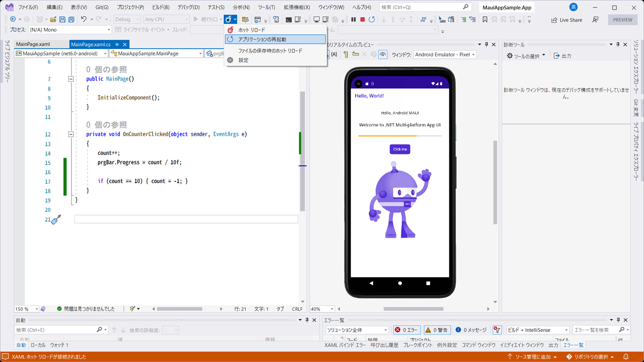
Task: Toggle the 0 メッセージ filter button
Action: (471, 330)
